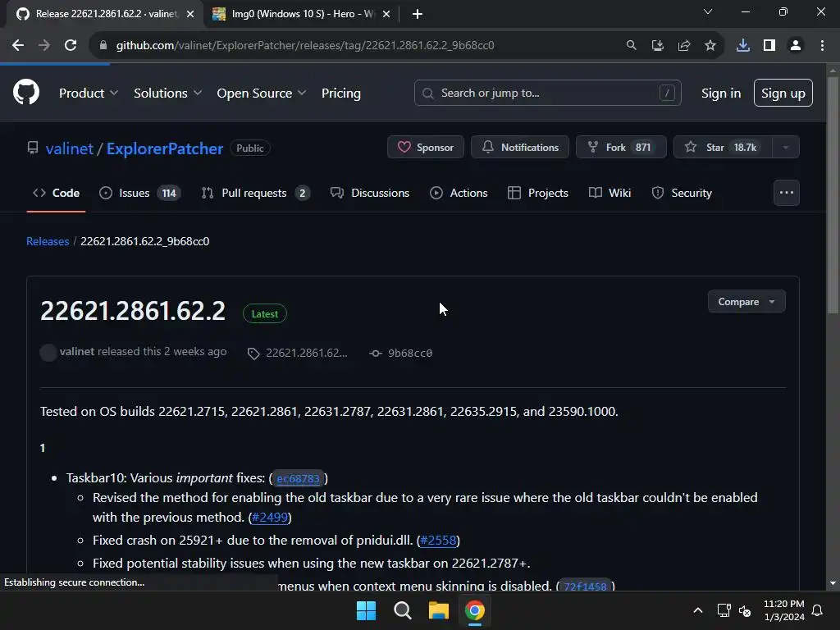
Task: Open Chrome three-dot menu
Action: click(822, 46)
